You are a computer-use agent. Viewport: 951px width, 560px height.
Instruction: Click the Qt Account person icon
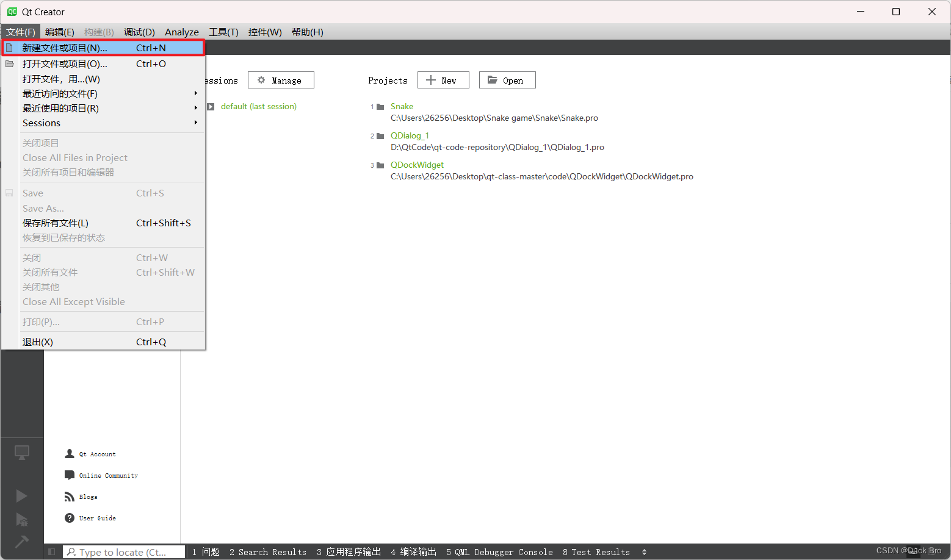70,454
